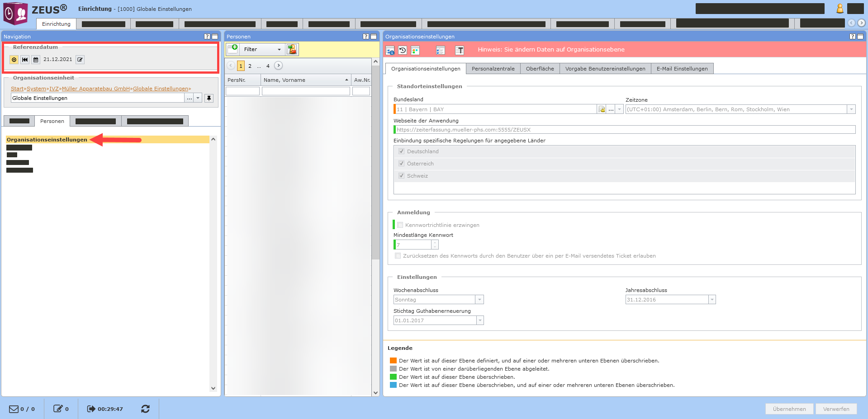Click the add new person icon
This screenshot has height=419, width=868.
point(232,49)
